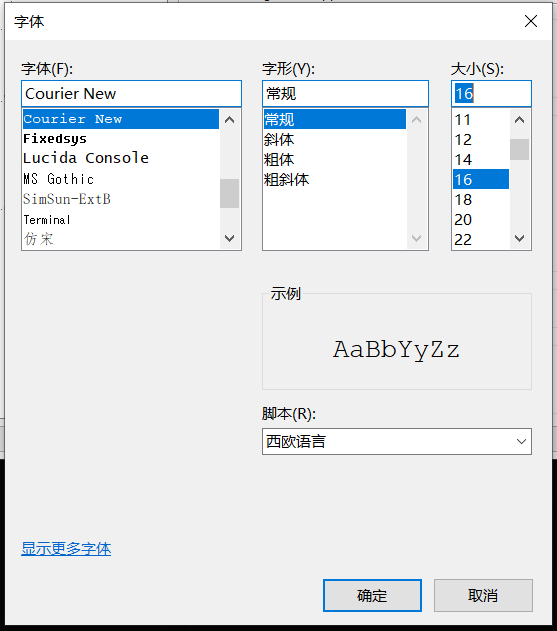Screen dimensions: 557x631
Task: Select size 22 in the size list
Action: (481, 239)
